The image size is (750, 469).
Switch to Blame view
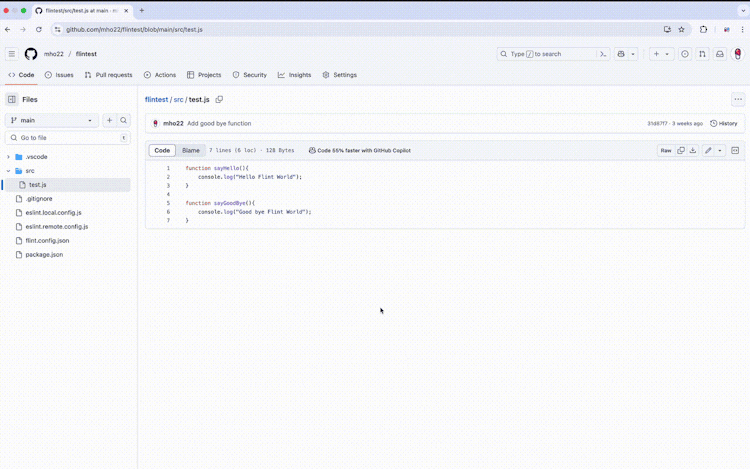click(190, 151)
